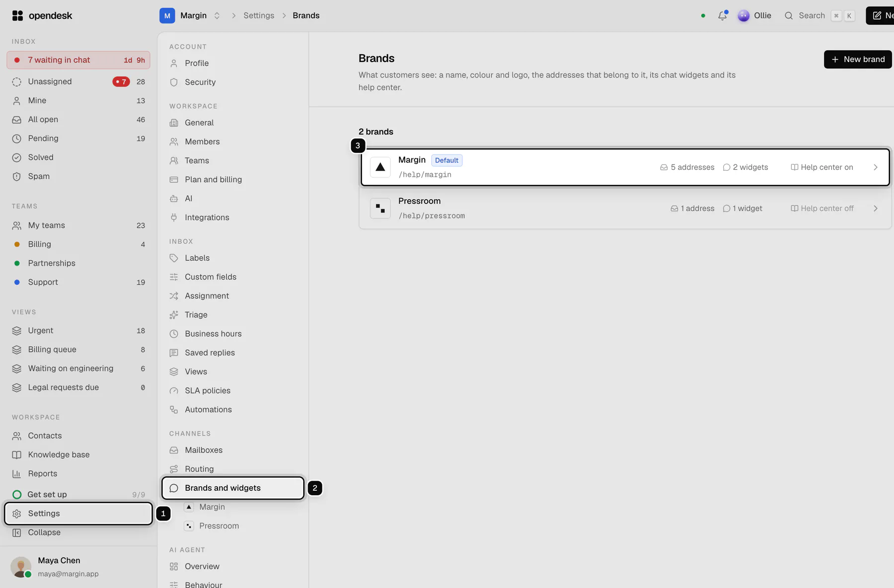Click the Collapse sidebar icon

[17, 532]
